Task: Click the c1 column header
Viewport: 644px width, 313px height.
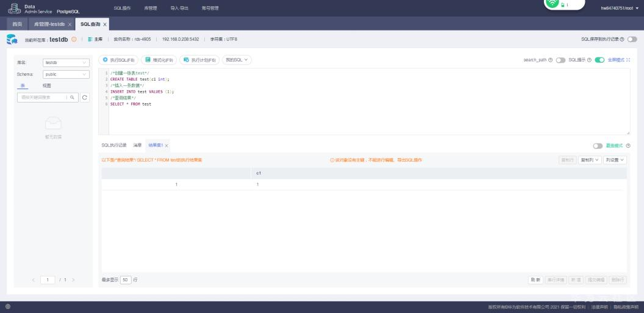Action: coord(439,173)
